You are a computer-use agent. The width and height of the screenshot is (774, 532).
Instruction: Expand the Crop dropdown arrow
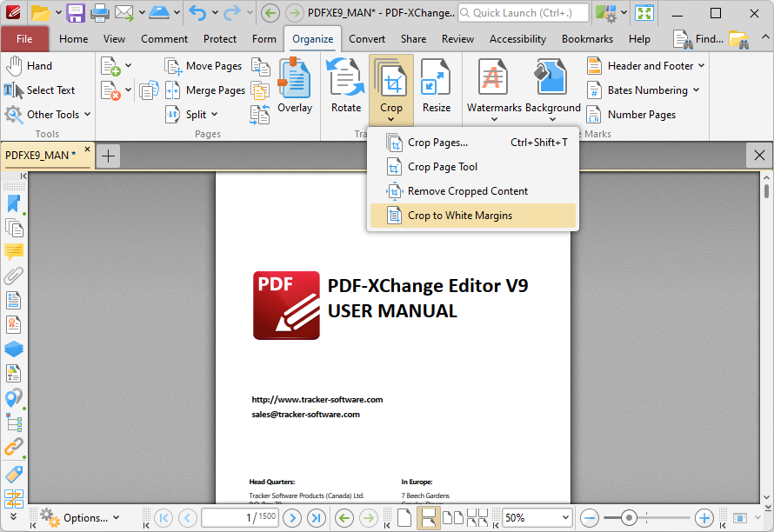(391, 119)
